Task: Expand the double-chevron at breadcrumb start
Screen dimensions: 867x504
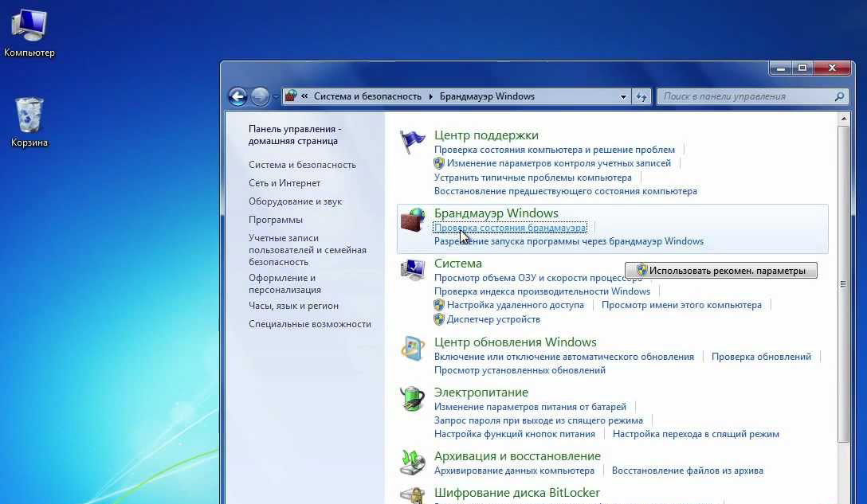Action: (x=304, y=96)
